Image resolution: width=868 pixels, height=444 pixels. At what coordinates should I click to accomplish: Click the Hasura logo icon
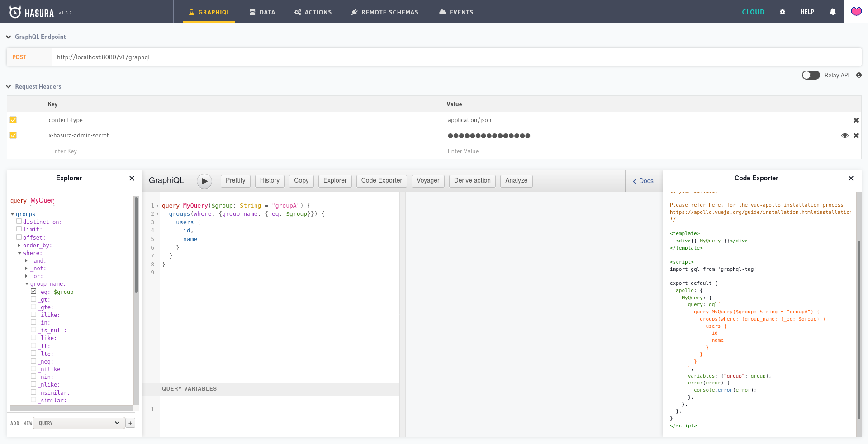(15, 12)
